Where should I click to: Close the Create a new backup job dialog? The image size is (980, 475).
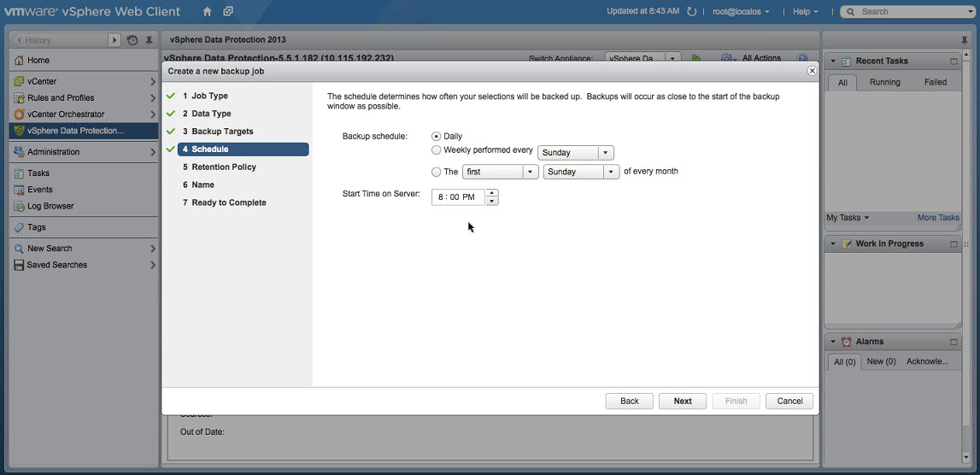812,71
